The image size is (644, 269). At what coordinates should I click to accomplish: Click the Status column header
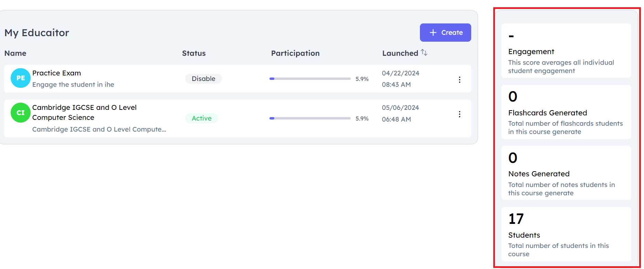[194, 53]
